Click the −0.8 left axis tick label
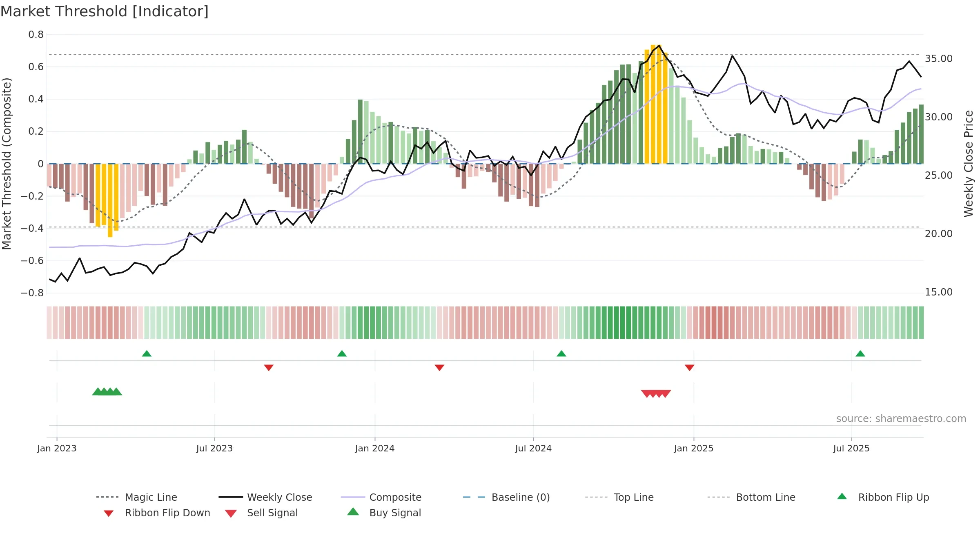Image resolution: width=980 pixels, height=551 pixels. click(32, 293)
